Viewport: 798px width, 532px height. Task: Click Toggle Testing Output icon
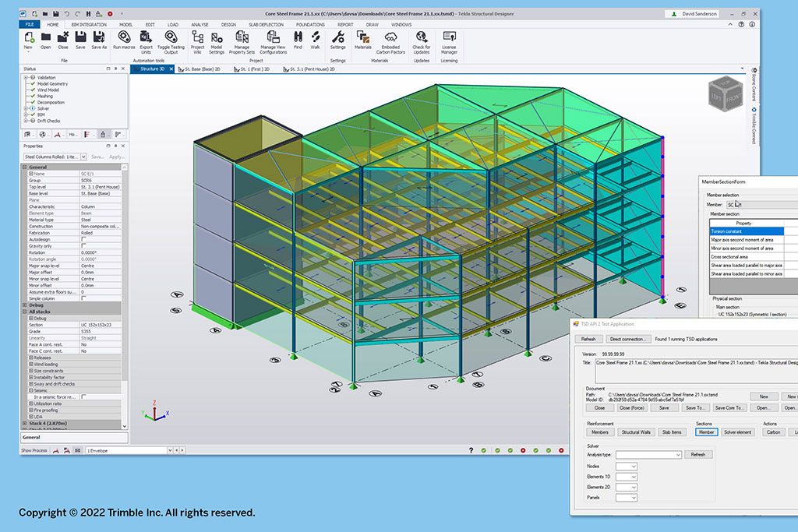tap(171, 37)
